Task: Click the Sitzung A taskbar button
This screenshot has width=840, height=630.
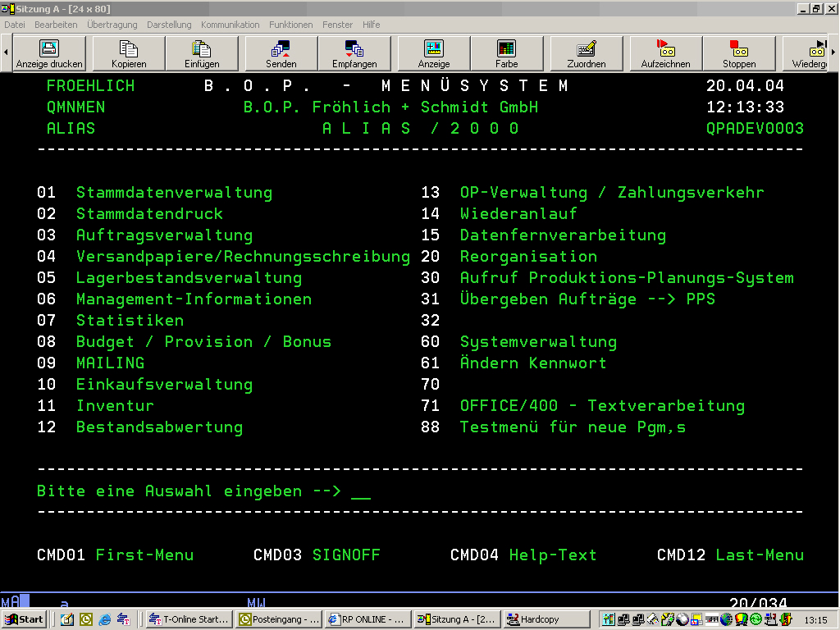Action: 456,619
